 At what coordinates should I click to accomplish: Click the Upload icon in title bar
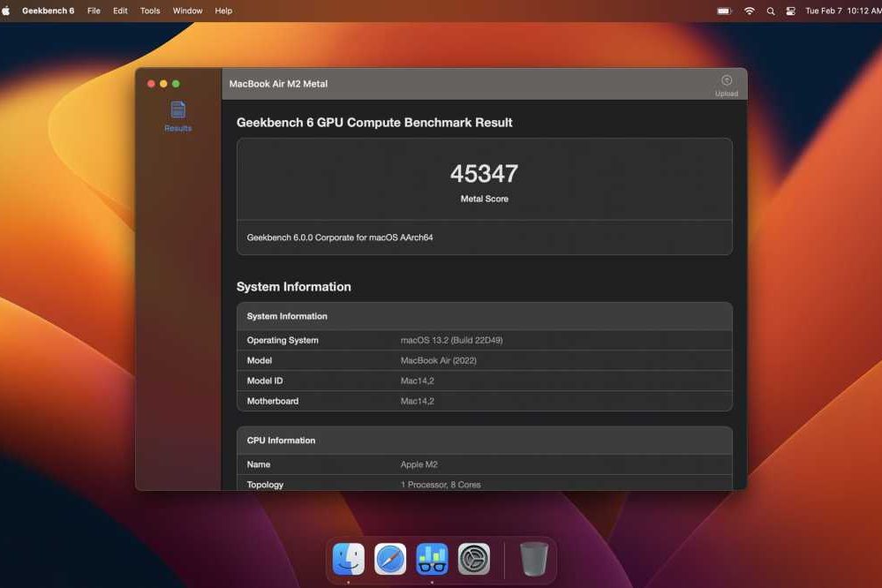coord(727,82)
